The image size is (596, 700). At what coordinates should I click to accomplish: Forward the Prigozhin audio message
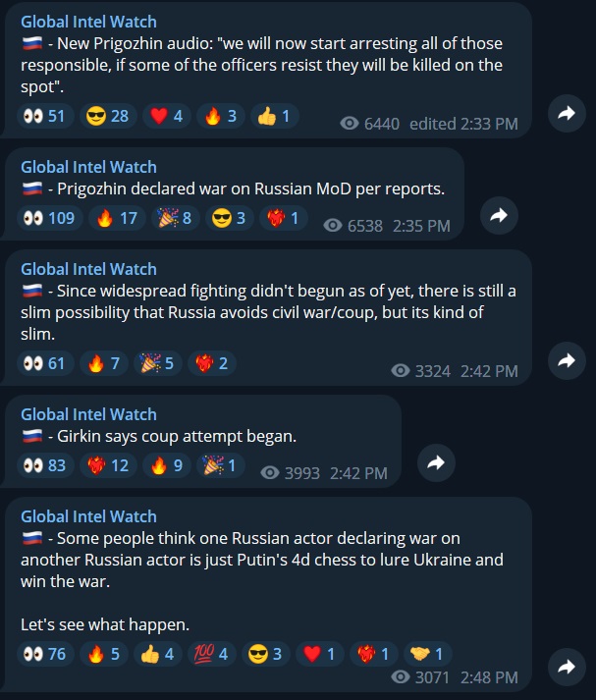(x=567, y=113)
